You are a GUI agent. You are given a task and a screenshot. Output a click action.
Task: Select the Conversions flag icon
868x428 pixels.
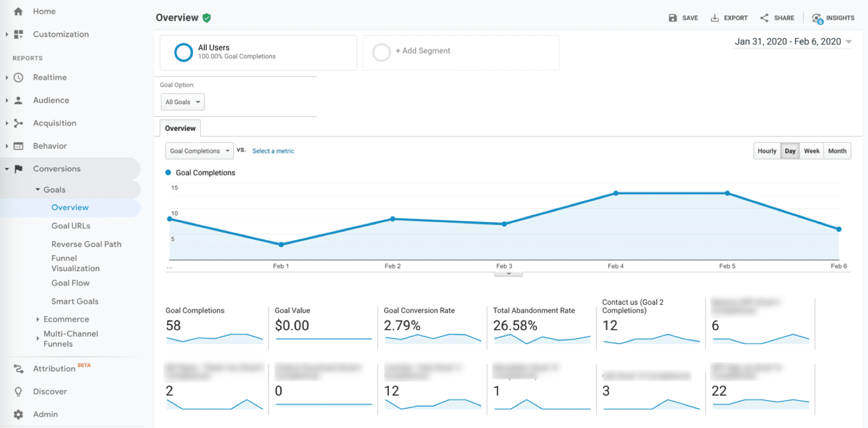pyautogui.click(x=18, y=168)
